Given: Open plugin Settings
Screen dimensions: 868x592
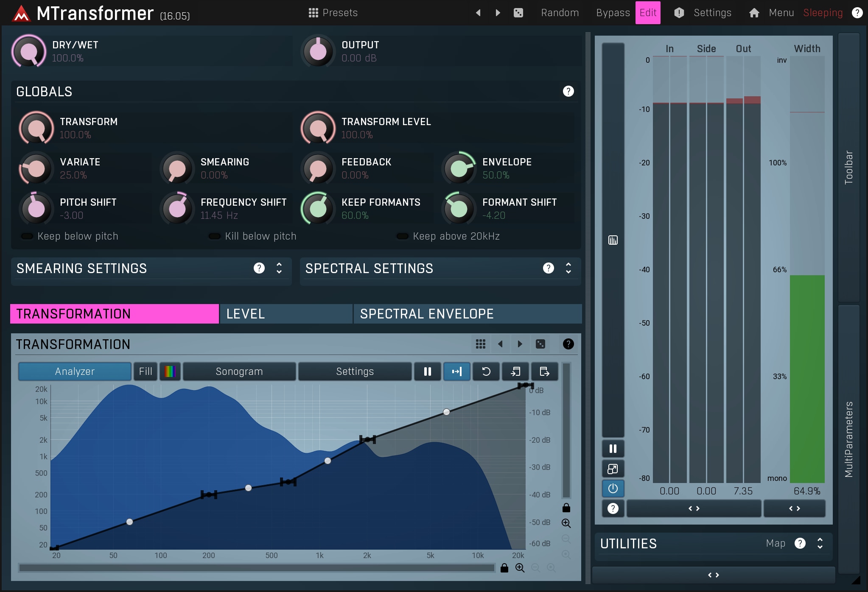Looking at the screenshot, I should coord(712,13).
